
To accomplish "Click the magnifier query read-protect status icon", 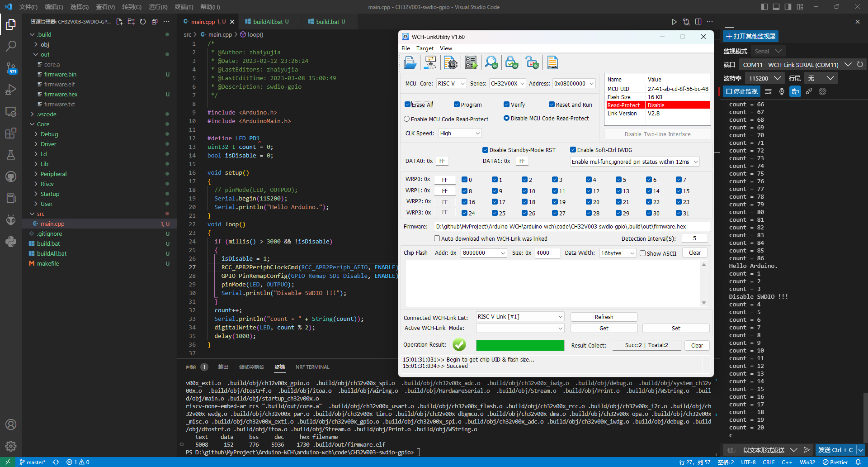I will tap(491, 62).
